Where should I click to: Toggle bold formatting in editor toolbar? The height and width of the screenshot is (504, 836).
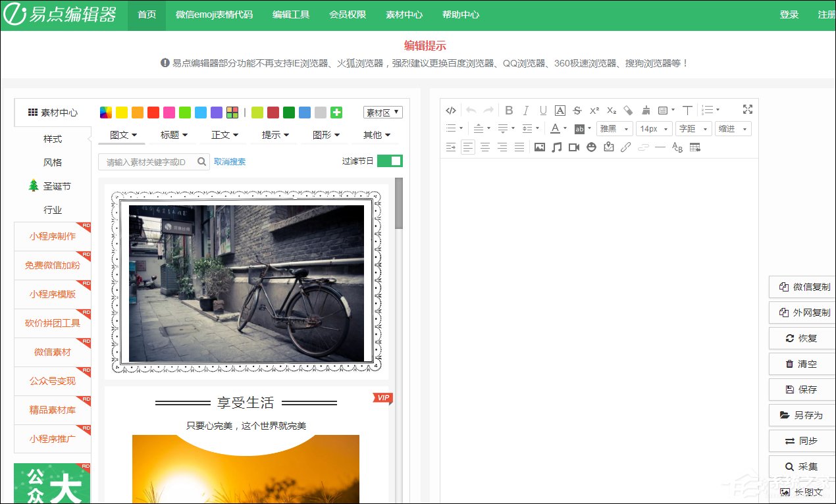click(x=509, y=111)
